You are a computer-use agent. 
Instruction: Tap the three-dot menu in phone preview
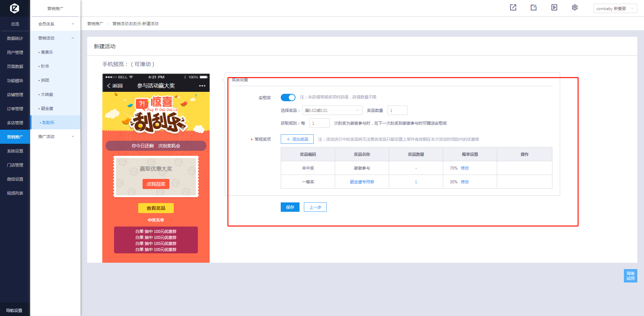pos(202,86)
